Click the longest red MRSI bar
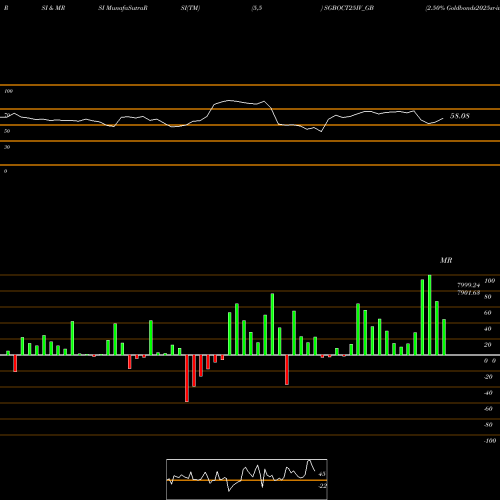Screen dimensions: 500x500 [187, 378]
